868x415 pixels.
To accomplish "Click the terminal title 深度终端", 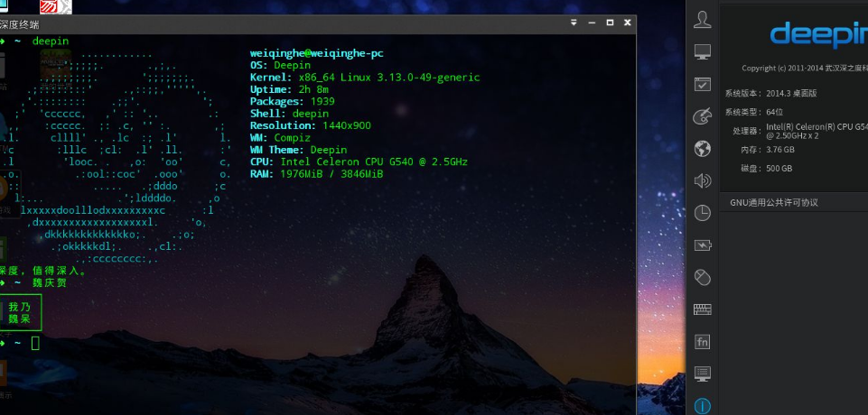I will (19, 25).
